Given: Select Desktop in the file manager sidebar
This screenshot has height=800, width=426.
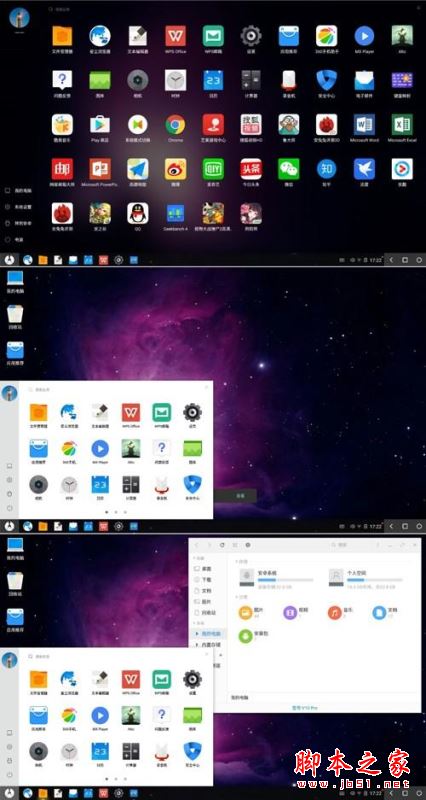Looking at the screenshot, I should [x=203, y=568].
